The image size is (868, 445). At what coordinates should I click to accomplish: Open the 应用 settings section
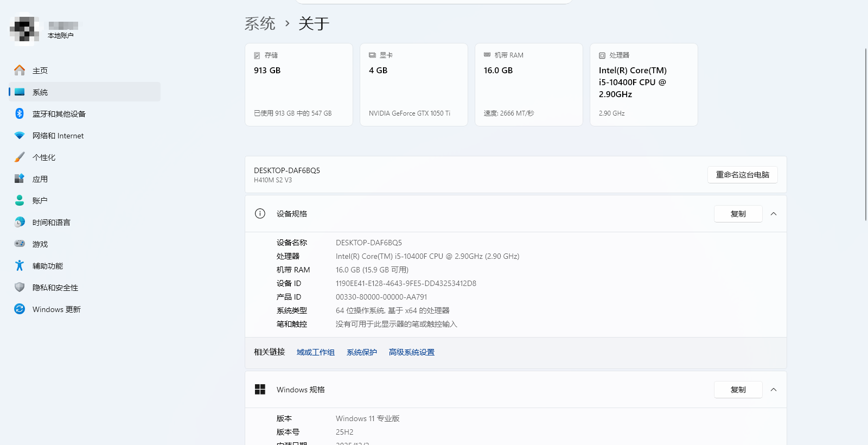click(85, 179)
